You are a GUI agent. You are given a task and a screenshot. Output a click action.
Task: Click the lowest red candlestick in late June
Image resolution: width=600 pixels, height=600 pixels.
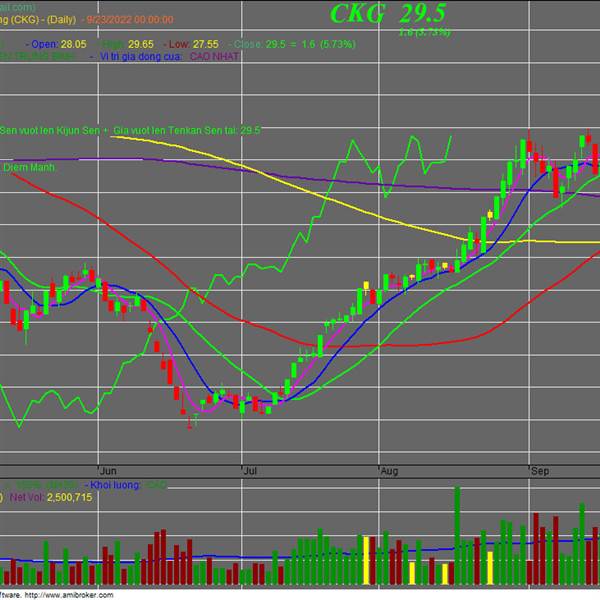coord(189,423)
